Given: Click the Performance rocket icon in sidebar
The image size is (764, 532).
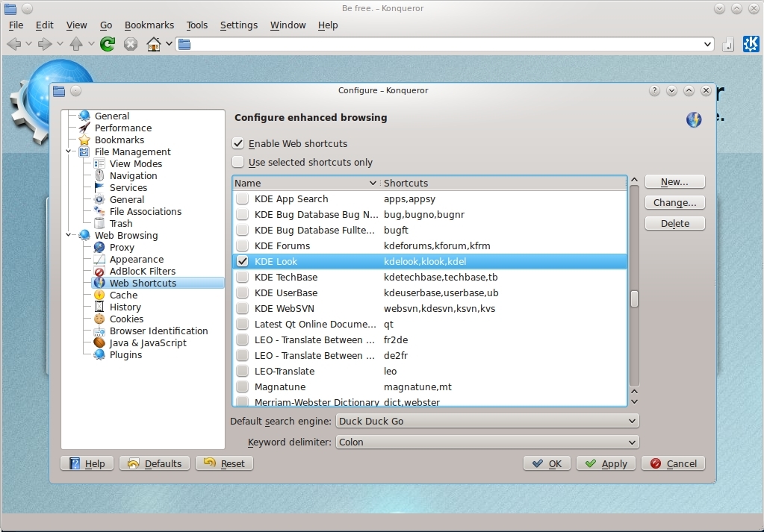Looking at the screenshot, I should (84, 128).
